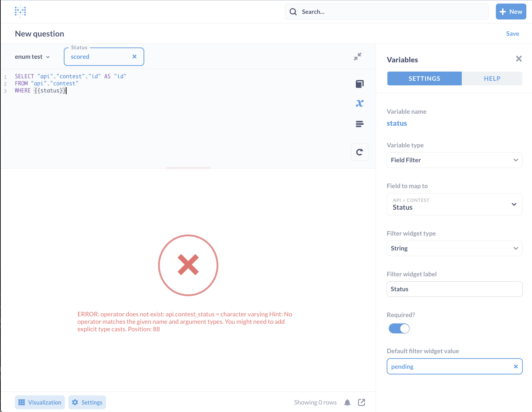Click the variables x icon beside the editor

359,103
